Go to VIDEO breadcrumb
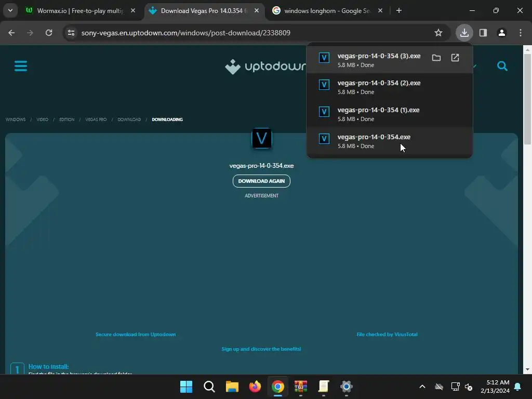Screen dimensions: 532x399 click(43, 119)
